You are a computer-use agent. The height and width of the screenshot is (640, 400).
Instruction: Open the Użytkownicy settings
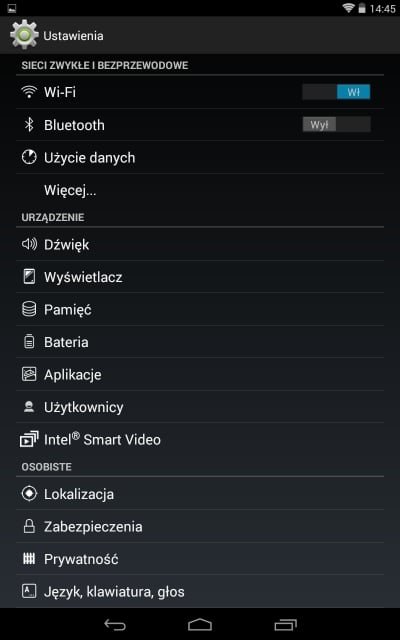pos(200,407)
